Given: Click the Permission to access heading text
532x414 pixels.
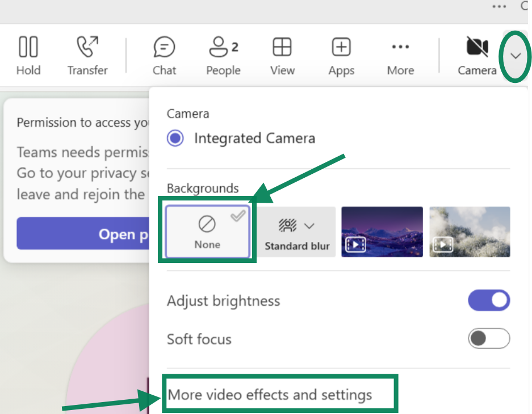Looking at the screenshot, I should click(x=83, y=122).
